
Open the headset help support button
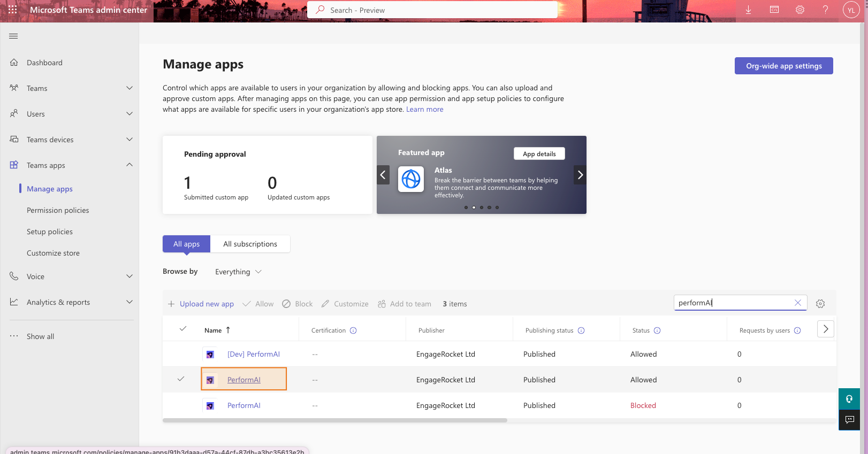click(849, 399)
